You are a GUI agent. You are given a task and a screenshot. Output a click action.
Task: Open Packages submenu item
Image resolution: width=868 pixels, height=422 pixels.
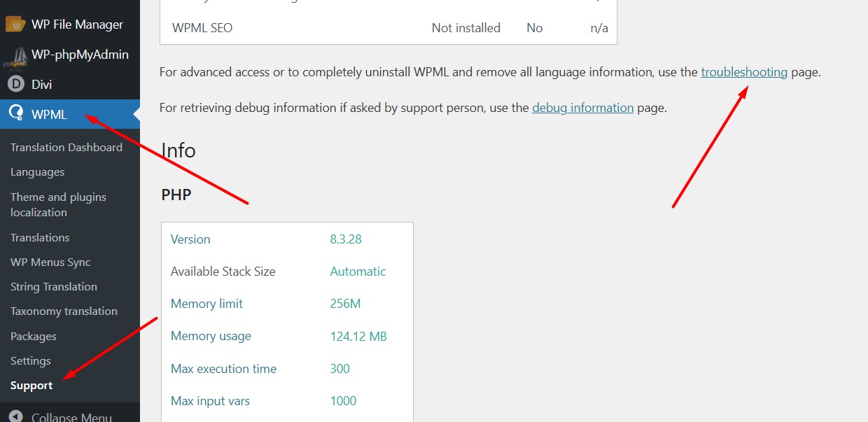(x=34, y=337)
